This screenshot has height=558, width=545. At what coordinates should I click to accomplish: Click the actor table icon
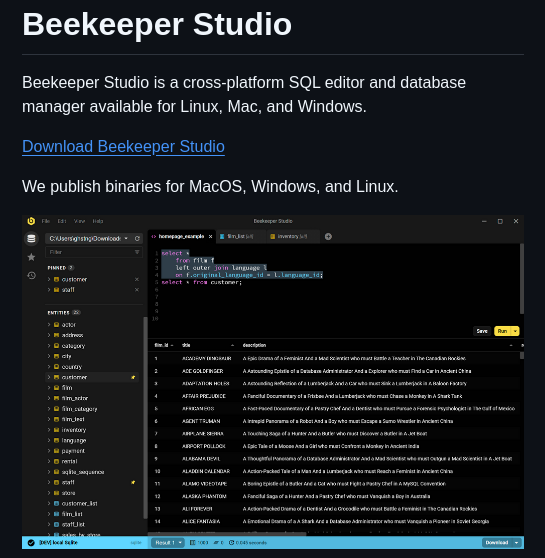click(56, 325)
